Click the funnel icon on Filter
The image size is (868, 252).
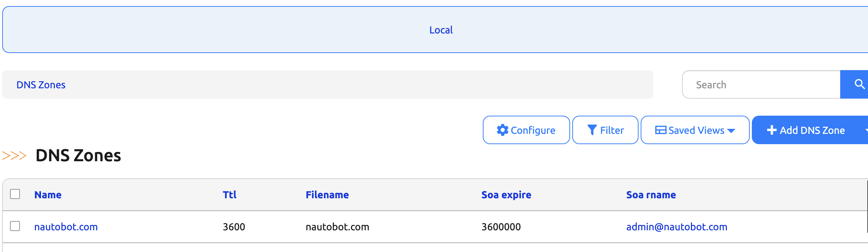click(x=592, y=130)
